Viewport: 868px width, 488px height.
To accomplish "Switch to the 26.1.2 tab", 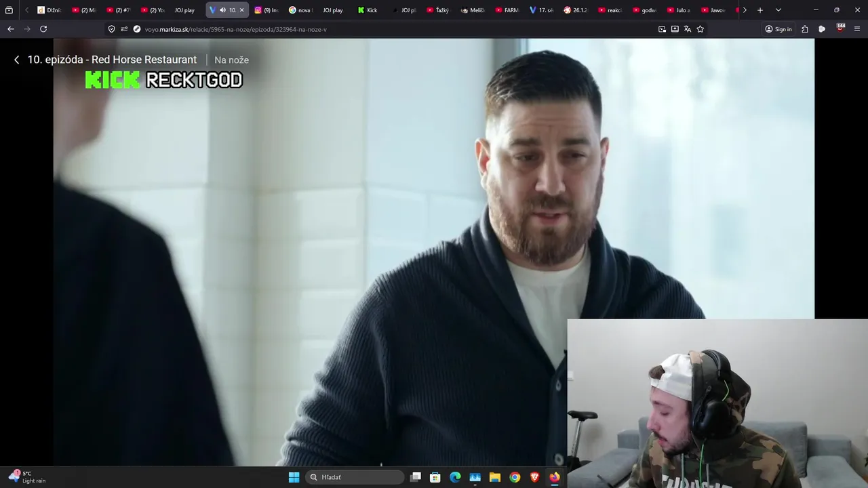I will (x=576, y=10).
